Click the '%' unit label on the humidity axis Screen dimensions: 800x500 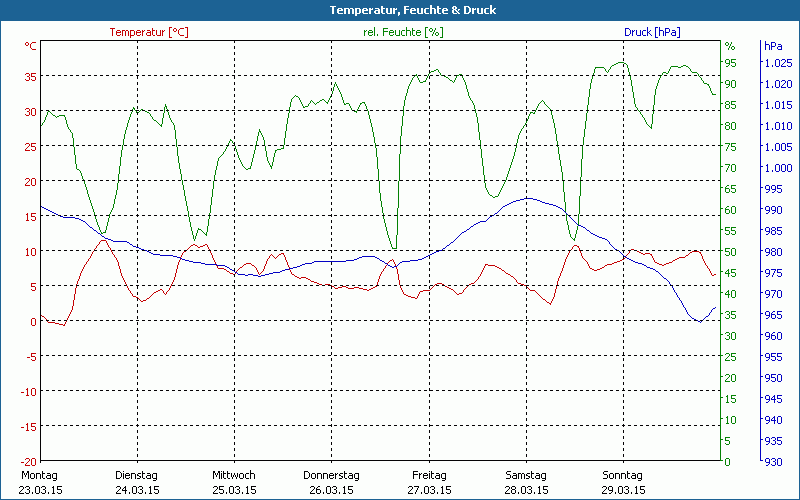730,46
